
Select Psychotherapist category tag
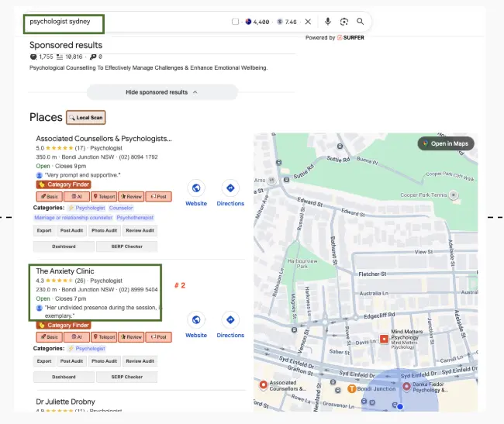point(135,218)
